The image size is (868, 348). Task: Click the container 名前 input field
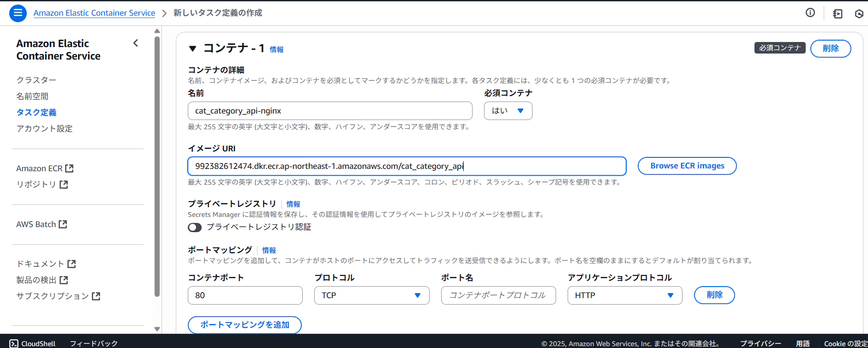pyautogui.click(x=330, y=111)
